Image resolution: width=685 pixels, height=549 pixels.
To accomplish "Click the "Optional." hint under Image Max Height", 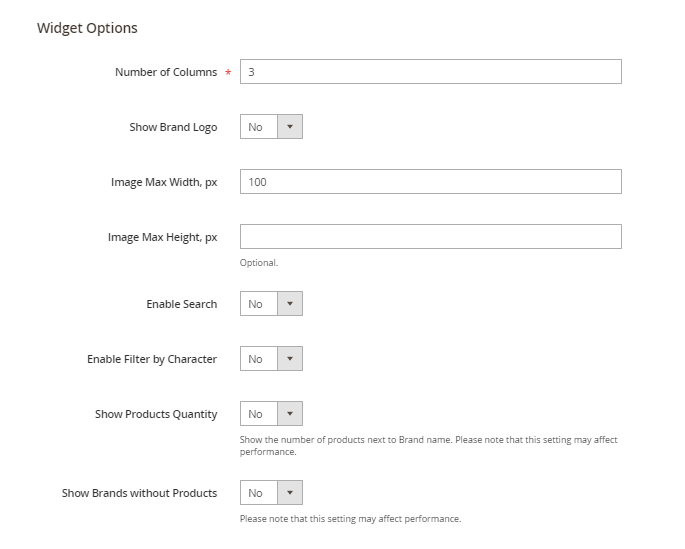I will coord(258,263).
